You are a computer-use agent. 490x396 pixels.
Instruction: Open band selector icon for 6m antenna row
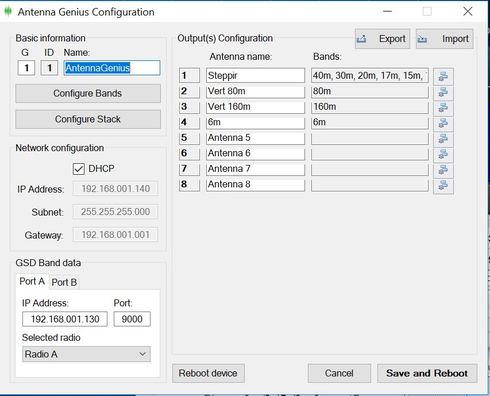(443, 123)
